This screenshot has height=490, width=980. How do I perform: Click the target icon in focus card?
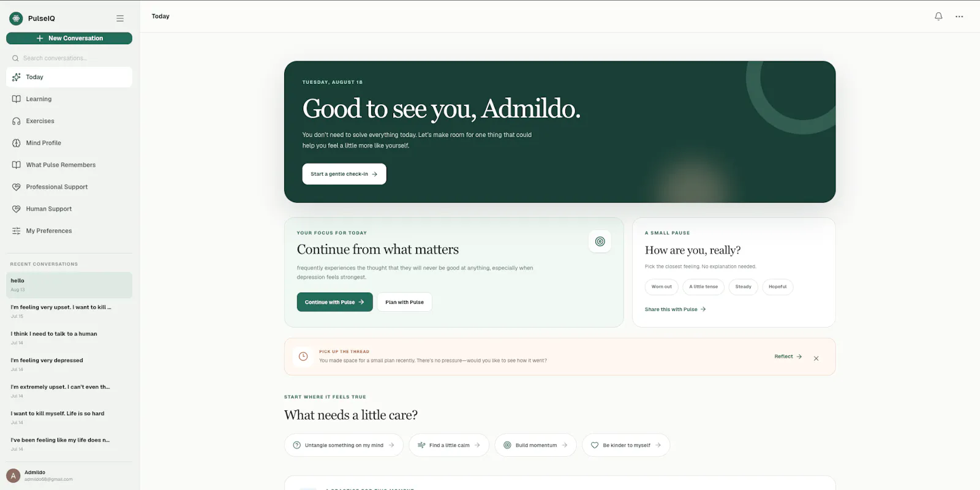600,241
